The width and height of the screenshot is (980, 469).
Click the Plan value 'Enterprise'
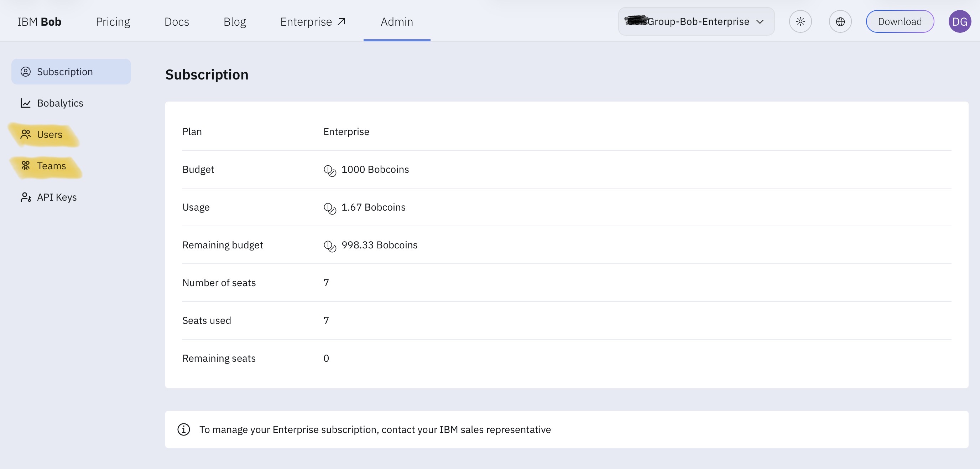coord(346,132)
